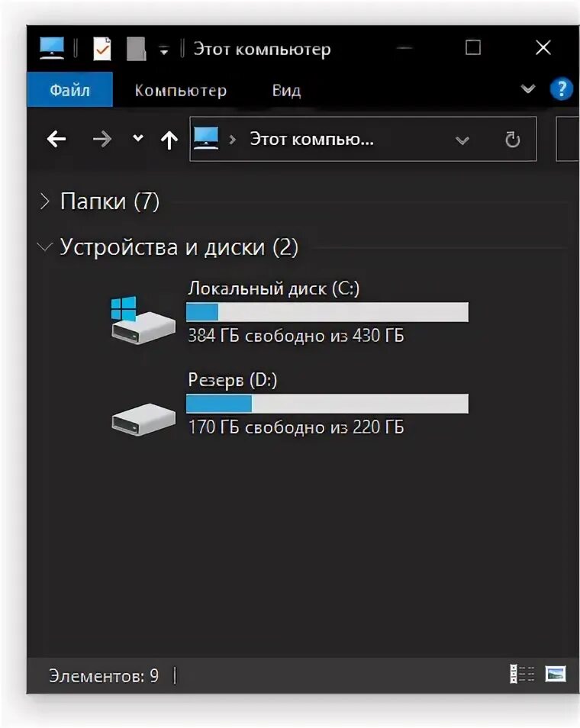Go back with the left arrow
Image resolution: width=580 pixels, height=728 pixels.
point(56,139)
